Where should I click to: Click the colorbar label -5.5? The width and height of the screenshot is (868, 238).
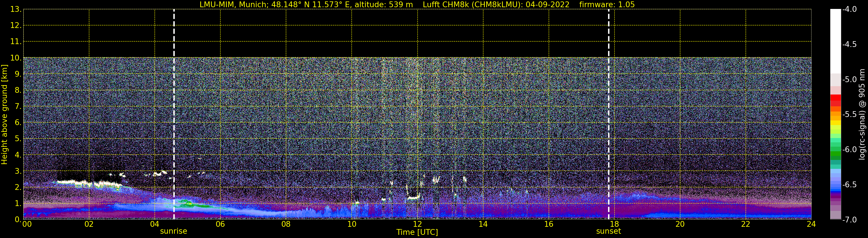pos(849,115)
